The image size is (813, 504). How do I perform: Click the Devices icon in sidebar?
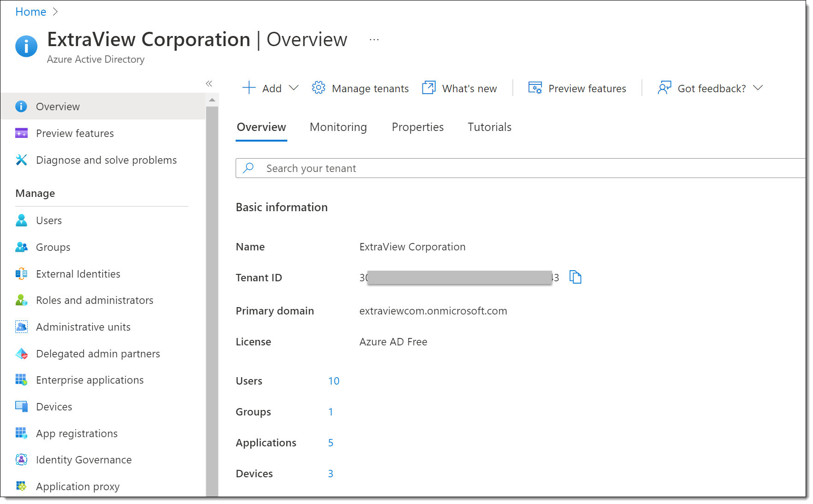pyautogui.click(x=21, y=407)
